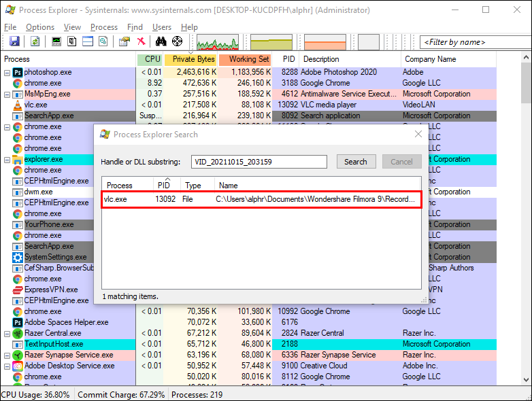
Task: Click the Save toolbar icon
Action: point(13,42)
